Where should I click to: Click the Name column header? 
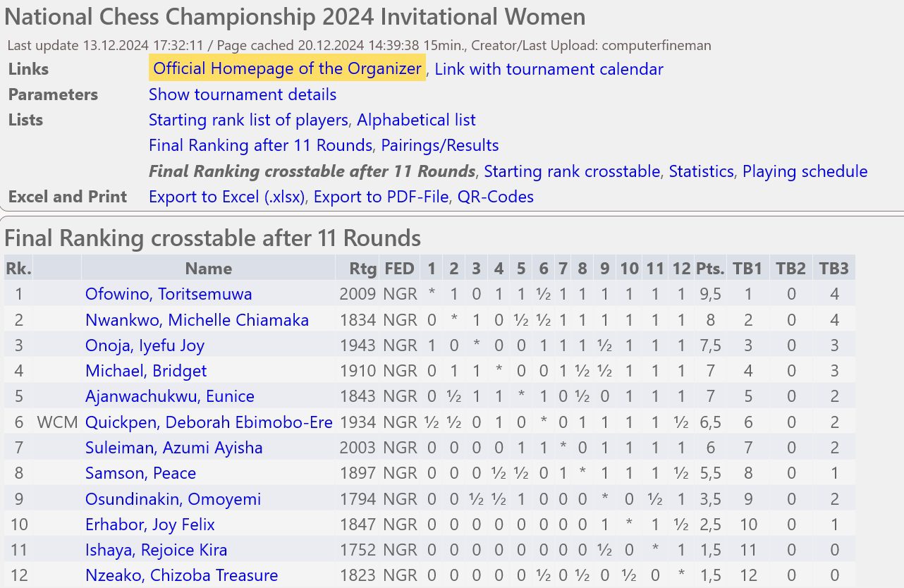(209, 269)
